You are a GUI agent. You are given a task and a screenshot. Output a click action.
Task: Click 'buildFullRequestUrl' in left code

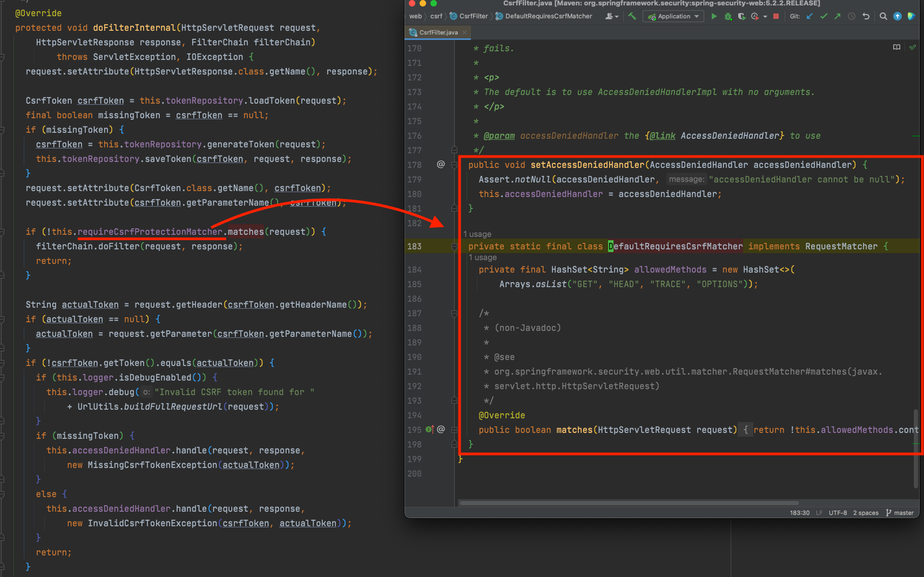(173, 406)
